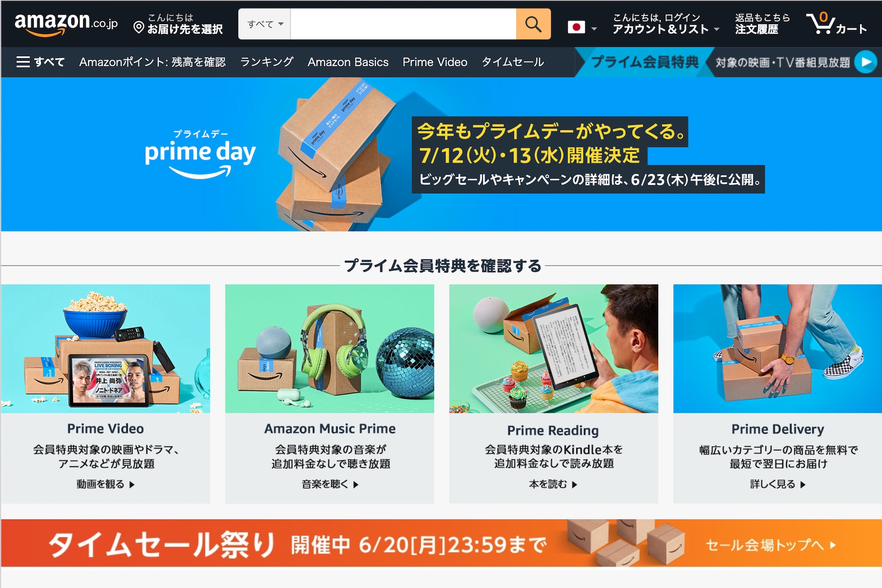Focus the Amazon search text field
This screenshot has width=882, height=588.
point(403,24)
